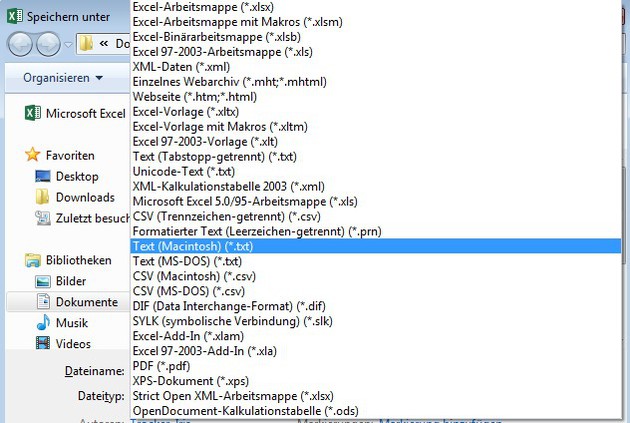Click the Musik note icon
The image size is (630, 423).
pos(43,322)
